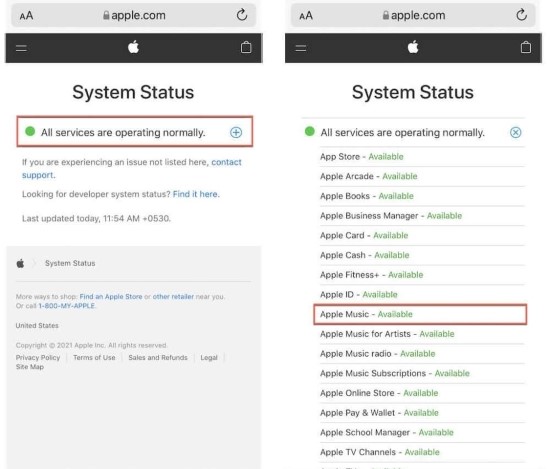Tap 'Apple Online Store - Available' row
550x469 pixels.
click(x=422, y=393)
